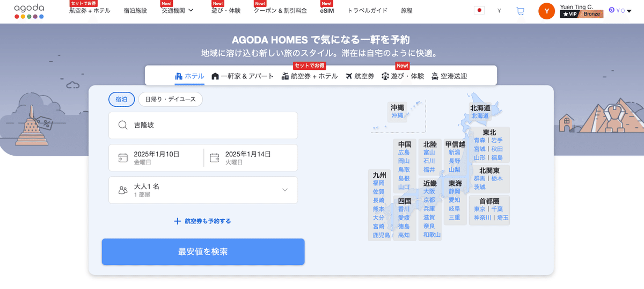The width and height of the screenshot is (644, 289).
Task: Select 長野 in the 甲信越 region
Action: 455,161
